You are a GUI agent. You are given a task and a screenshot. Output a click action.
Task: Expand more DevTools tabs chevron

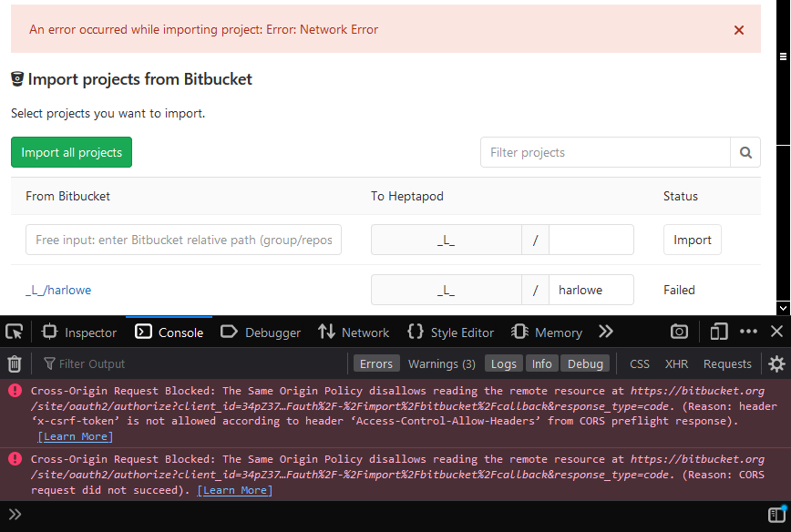tap(606, 332)
